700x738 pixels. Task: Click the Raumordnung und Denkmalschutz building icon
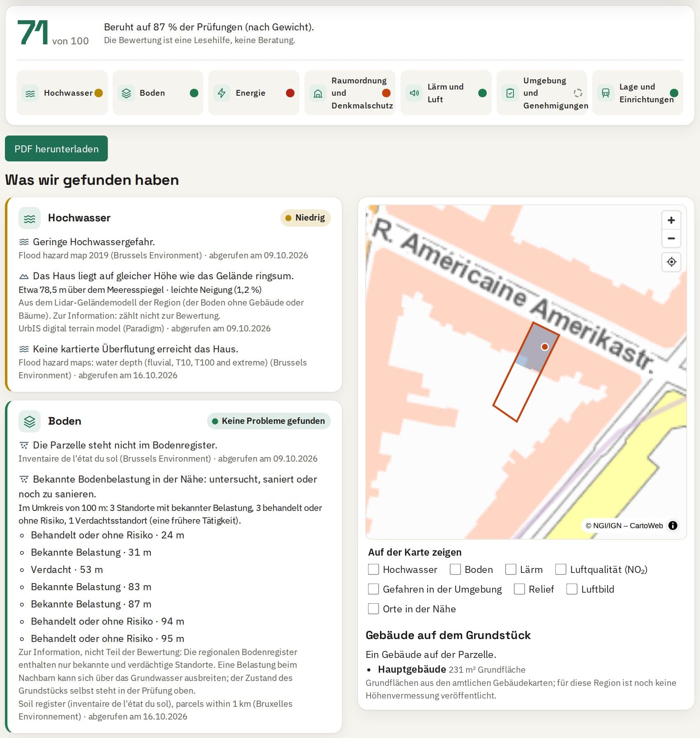318,93
